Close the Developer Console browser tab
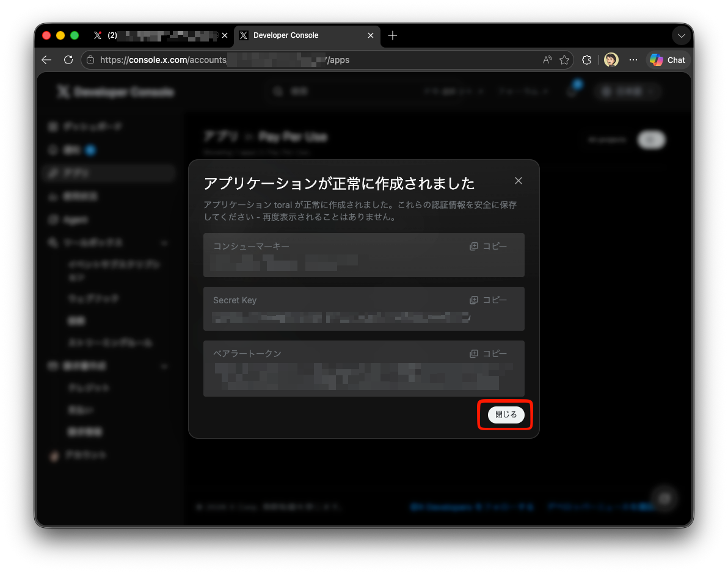728x573 pixels. [371, 35]
